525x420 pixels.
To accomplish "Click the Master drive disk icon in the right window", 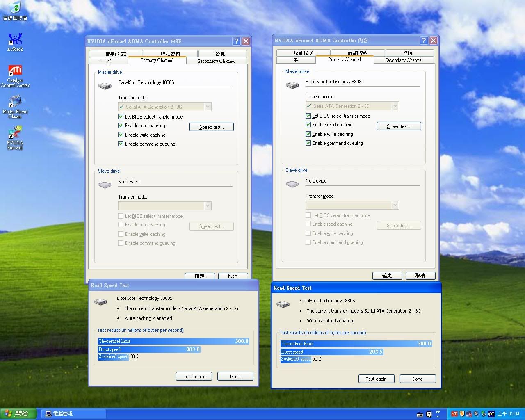I will (292, 85).
